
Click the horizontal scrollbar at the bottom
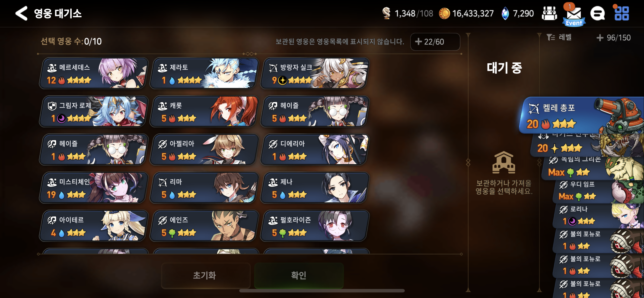[x=322, y=291]
